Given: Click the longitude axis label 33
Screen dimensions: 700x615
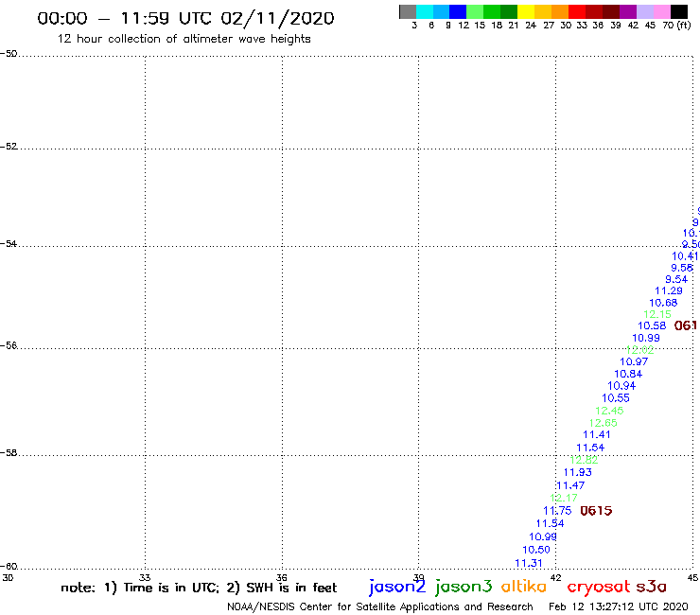Looking at the screenshot, I should click(x=145, y=577).
